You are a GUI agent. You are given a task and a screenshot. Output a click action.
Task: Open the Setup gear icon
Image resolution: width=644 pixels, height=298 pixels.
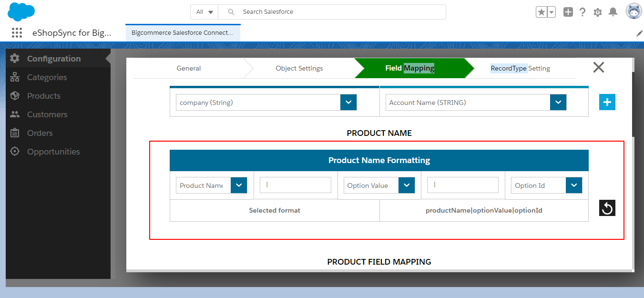598,12
